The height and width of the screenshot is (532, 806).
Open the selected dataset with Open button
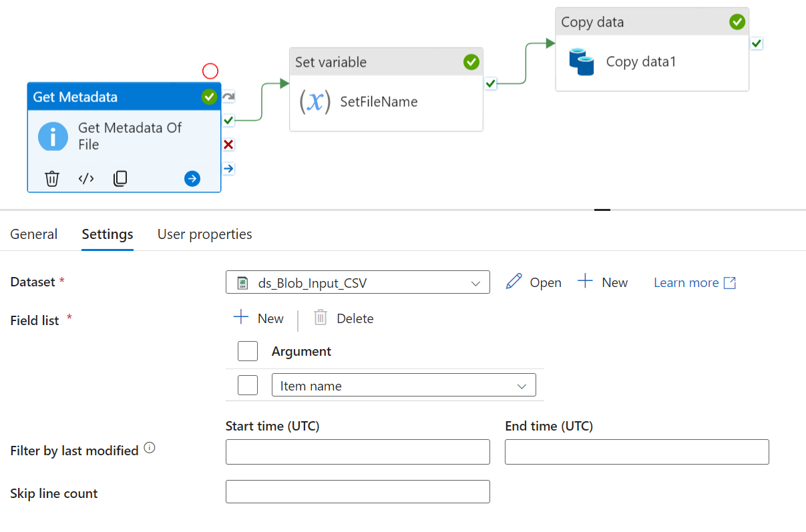pos(534,282)
